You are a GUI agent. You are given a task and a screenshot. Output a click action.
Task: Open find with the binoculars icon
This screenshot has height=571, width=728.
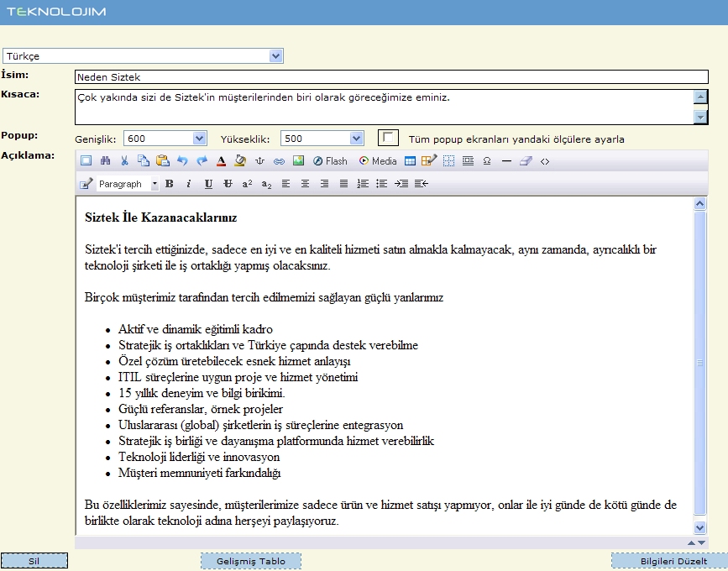tap(106, 161)
